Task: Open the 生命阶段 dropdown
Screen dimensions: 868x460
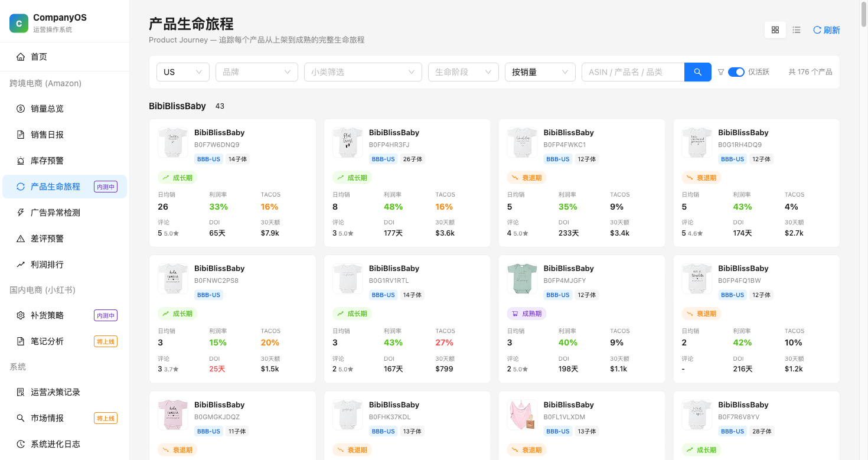Action: point(464,72)
